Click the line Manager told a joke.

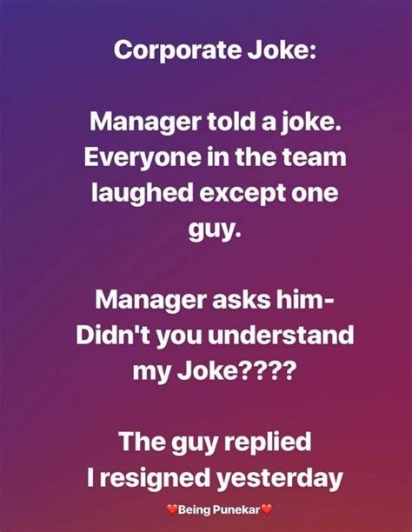(216, 123)
